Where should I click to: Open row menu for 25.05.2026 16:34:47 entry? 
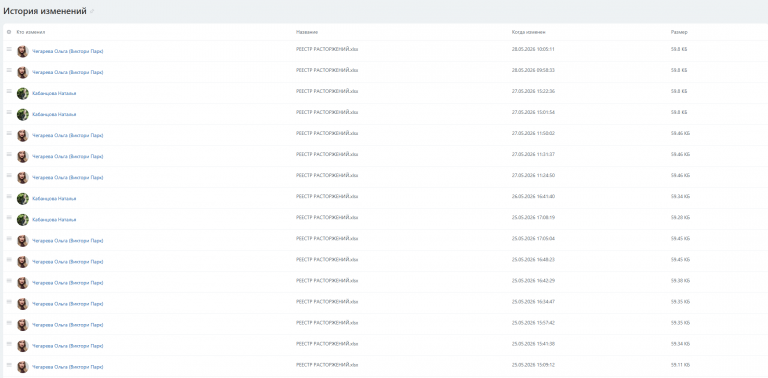(x=9, y=302)
